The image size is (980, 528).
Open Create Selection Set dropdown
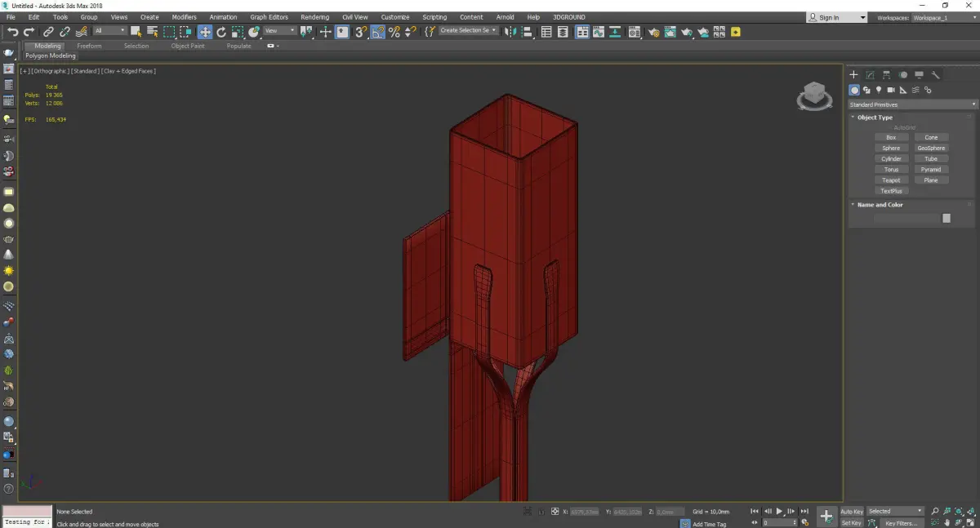468,30
